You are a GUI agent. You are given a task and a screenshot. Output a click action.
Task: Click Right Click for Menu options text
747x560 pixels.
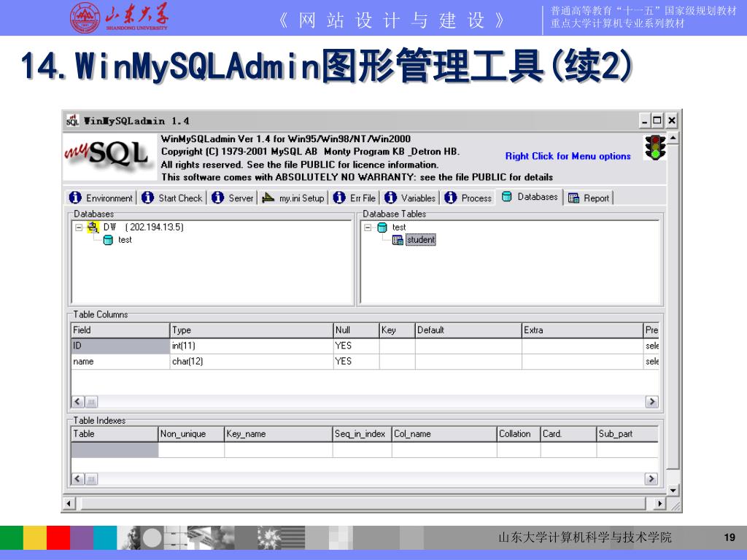tap(568, 156)
